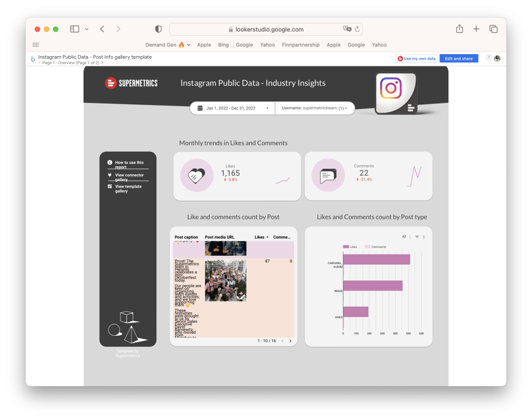Viewport: 532px width, 420px height.
Task: Click the 87 likes table cell
Action: [x=268, y=261]
